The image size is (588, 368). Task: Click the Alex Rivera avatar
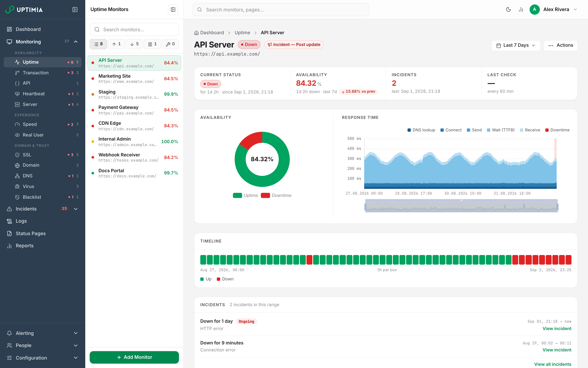coord(534,10)
